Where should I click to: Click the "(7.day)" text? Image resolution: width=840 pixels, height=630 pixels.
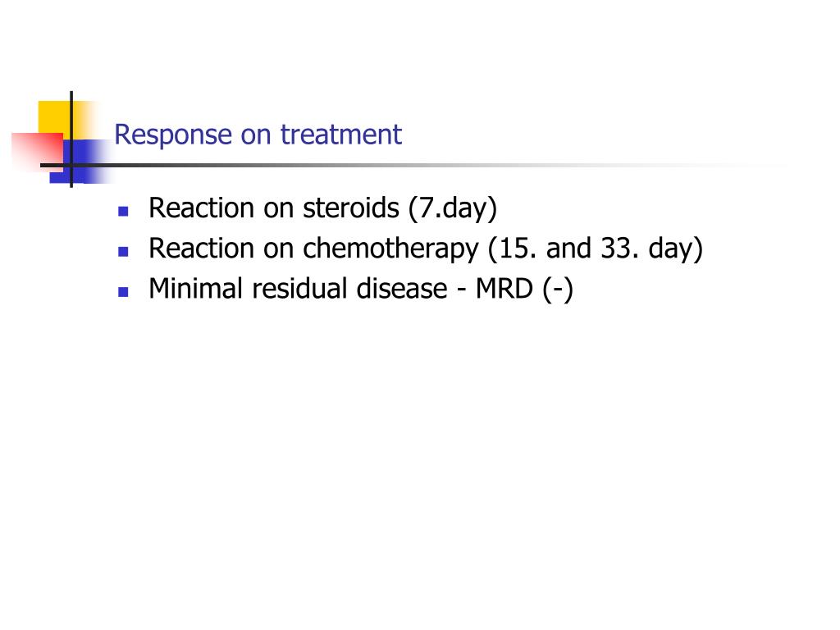[x=453, y=208]
